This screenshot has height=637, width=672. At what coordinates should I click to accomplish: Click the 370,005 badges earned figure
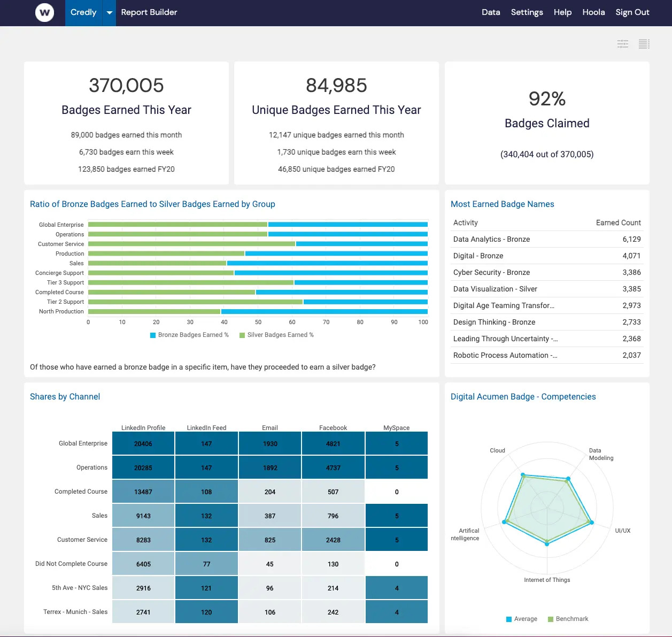coord(126,86)
